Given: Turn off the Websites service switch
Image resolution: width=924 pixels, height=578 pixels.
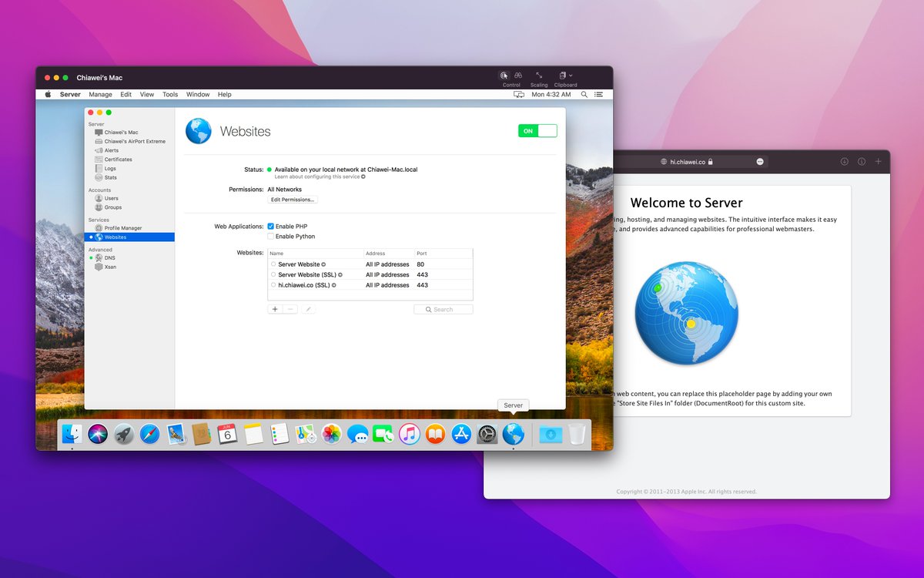Looking at the screenshot, I should coord(537,131).
